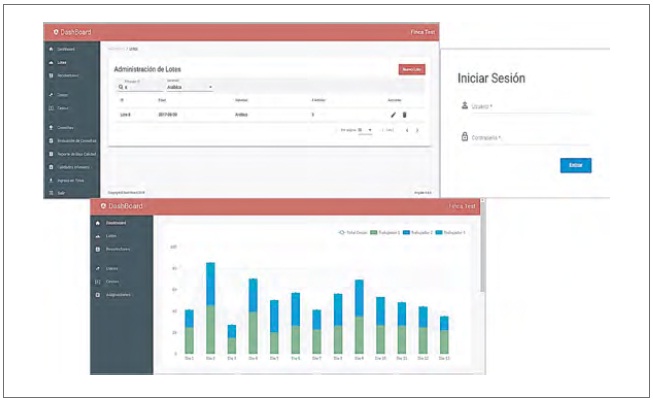Click the red Nuevo Lote button
Image resolution: width=653 pixels, height=403 pixels.
(x=411, y=69)
